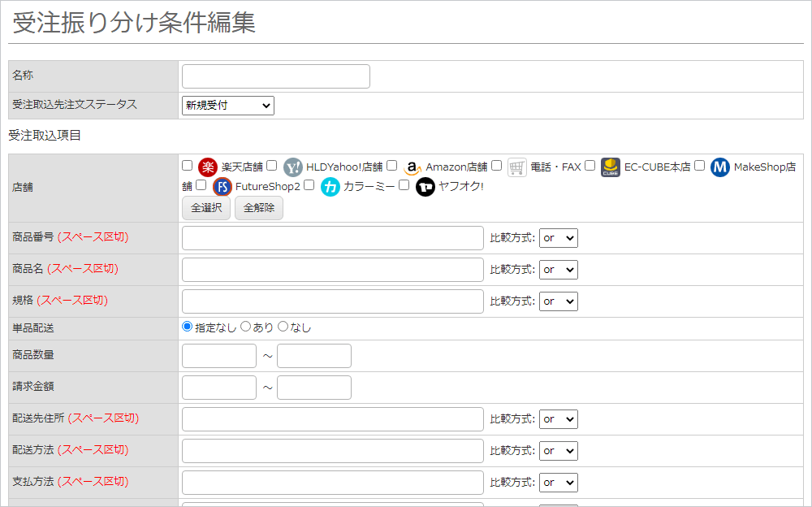
Task: Click the EC-CUBE本店 cube icon
Action: pos(611,167)
